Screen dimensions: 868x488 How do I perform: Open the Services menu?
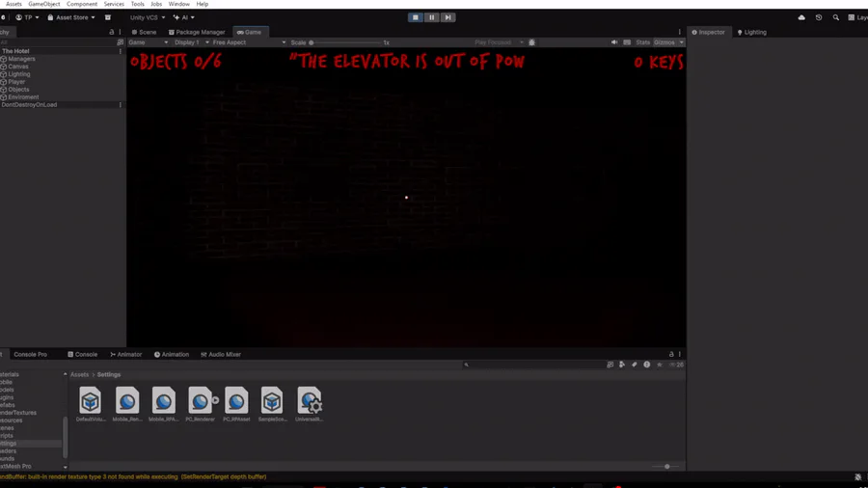point(114,4)
